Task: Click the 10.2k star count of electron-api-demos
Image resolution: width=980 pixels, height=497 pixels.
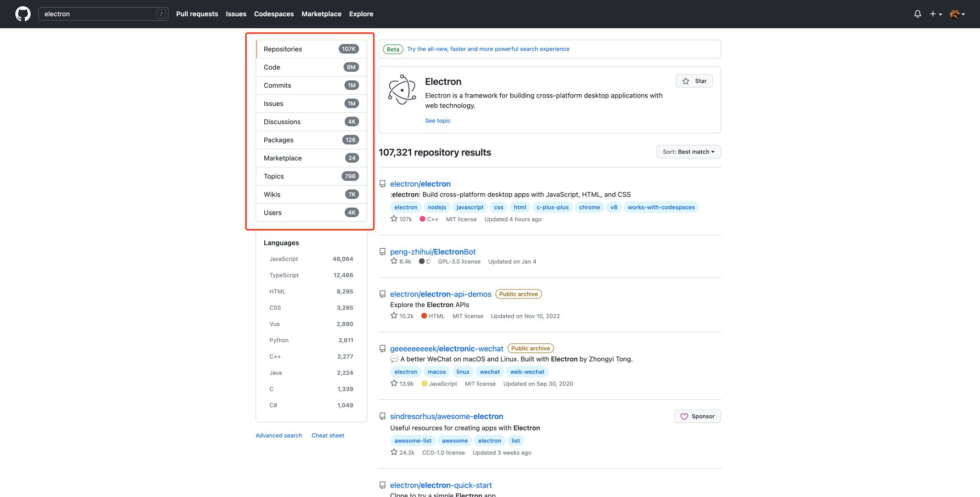Action: coord(402,316)
